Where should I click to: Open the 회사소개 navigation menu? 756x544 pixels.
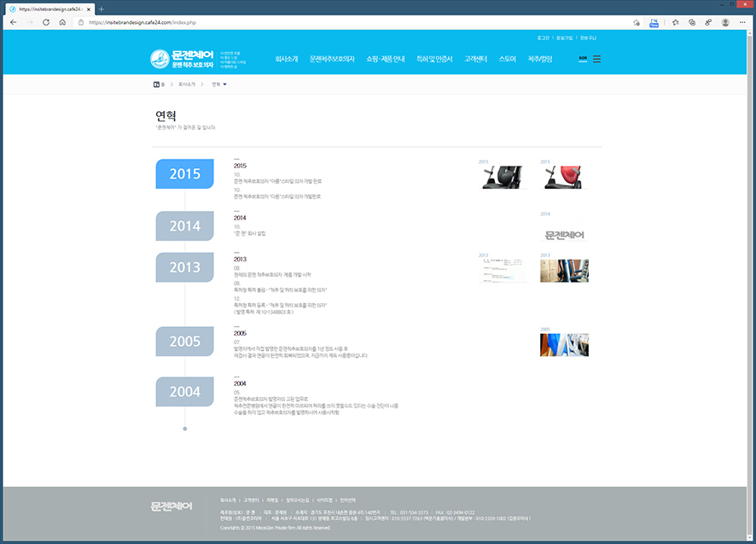pyautogui.click(x=287, y=59)
